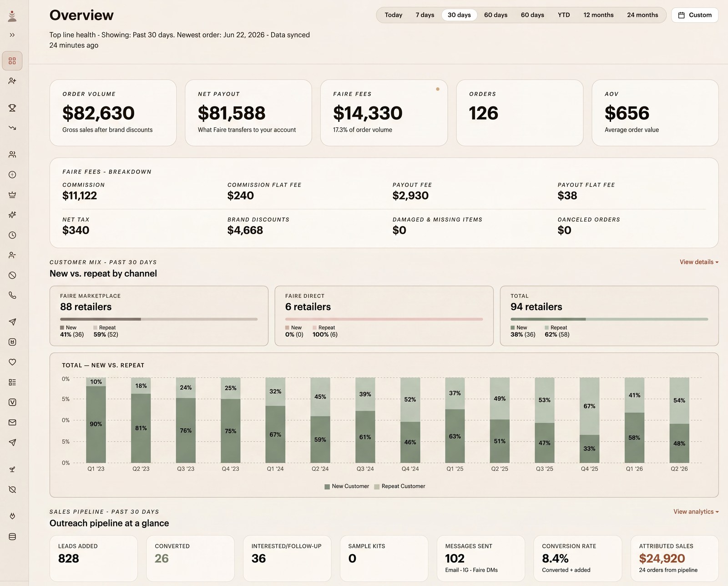728x586 pixels.
Task: Open the downward trend arrow icon
Action: click(12, 128)
